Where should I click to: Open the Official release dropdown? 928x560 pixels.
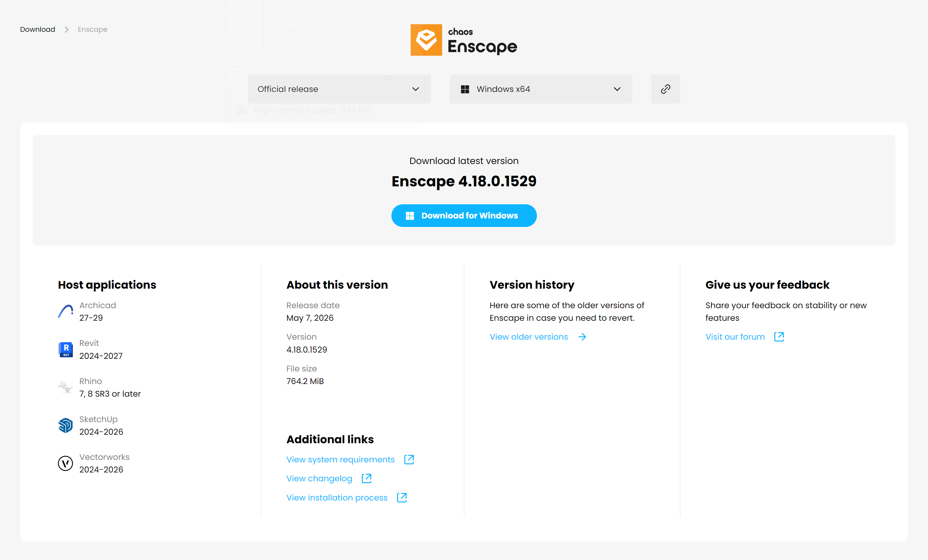click(339, 89)
